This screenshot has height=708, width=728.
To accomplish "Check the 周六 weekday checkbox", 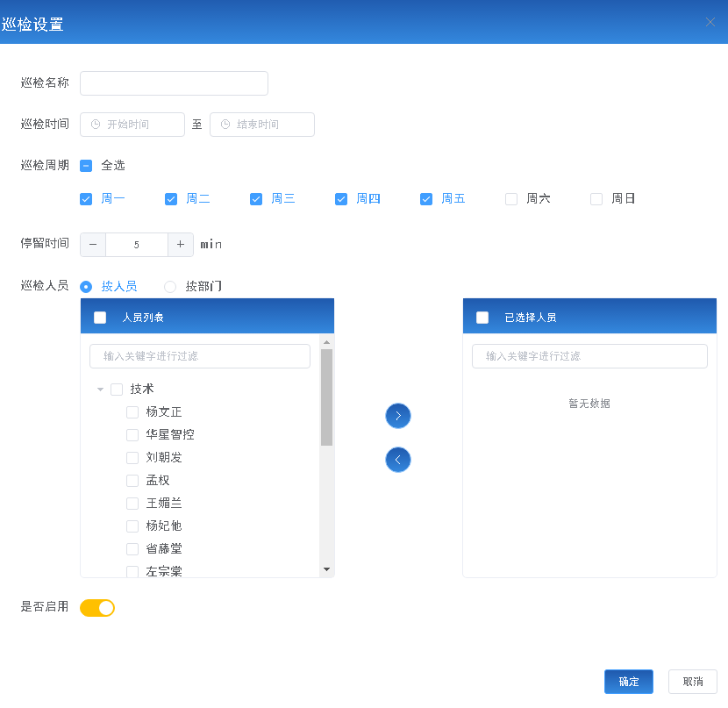I will [511, 198].
